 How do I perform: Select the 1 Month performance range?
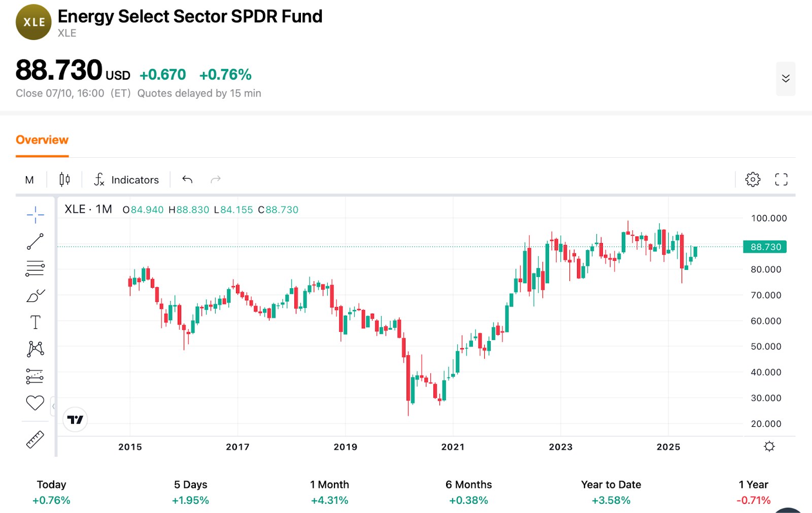click(329, 492)
